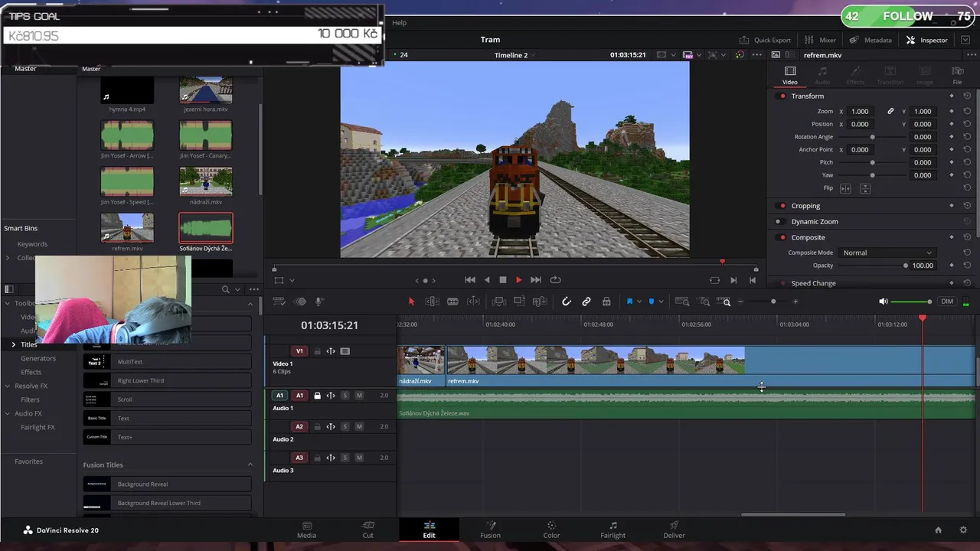Adjust the Opacity slider
Screen dimensions: 980x551
(872, 266)
